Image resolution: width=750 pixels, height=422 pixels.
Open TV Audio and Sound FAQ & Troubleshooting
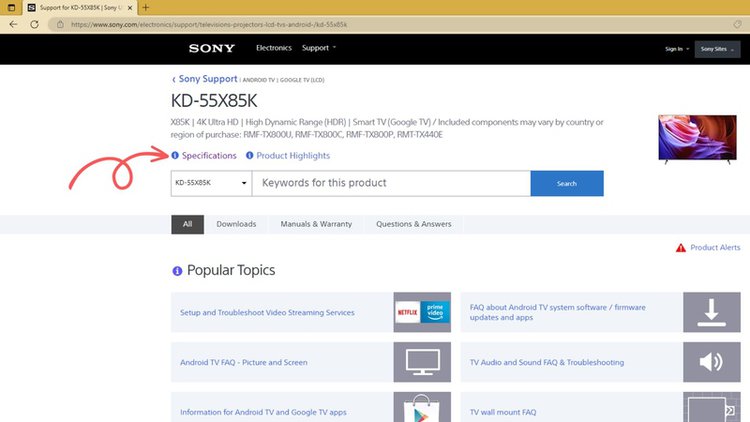pos(547,362)
